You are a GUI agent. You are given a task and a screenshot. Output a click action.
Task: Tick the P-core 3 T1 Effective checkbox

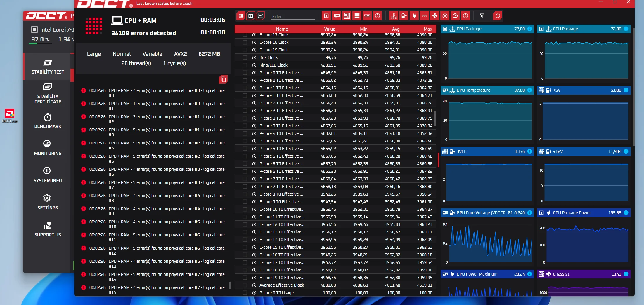pyautogui.click(x=245, y=126)
